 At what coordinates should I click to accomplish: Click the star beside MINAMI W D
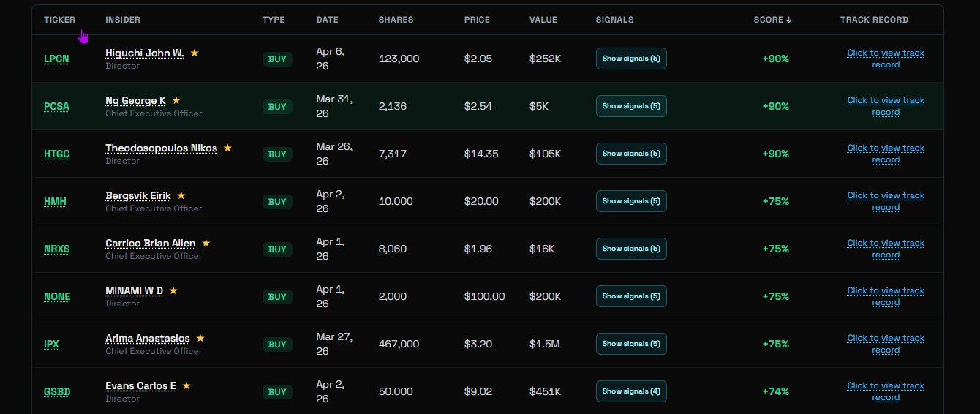[x=173, y=290]
